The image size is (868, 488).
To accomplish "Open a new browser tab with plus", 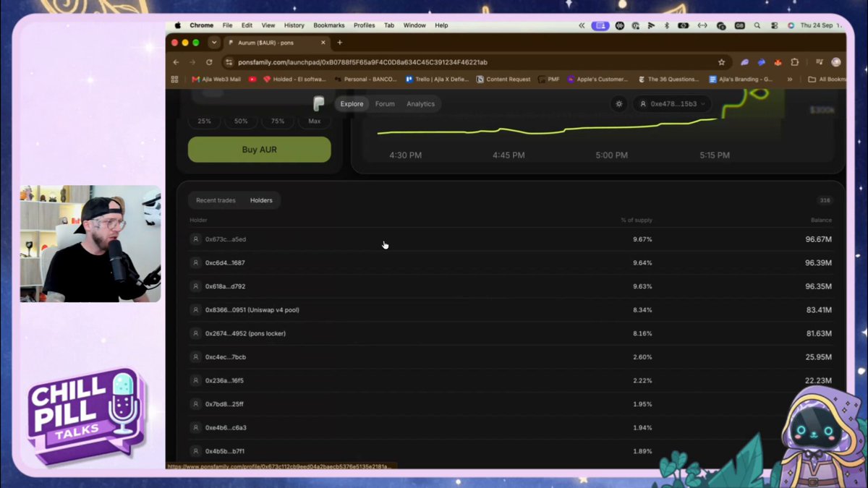I will [x=340, y=43].
